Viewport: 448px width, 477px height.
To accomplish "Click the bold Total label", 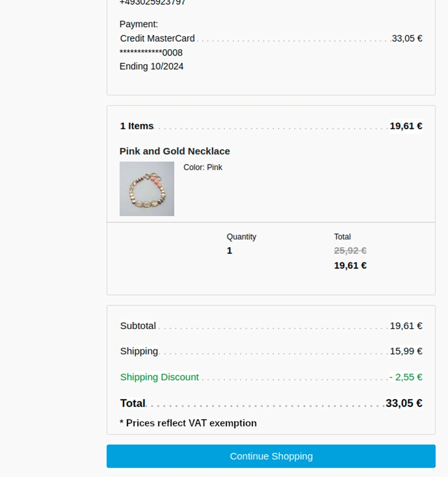I will 132,403.
